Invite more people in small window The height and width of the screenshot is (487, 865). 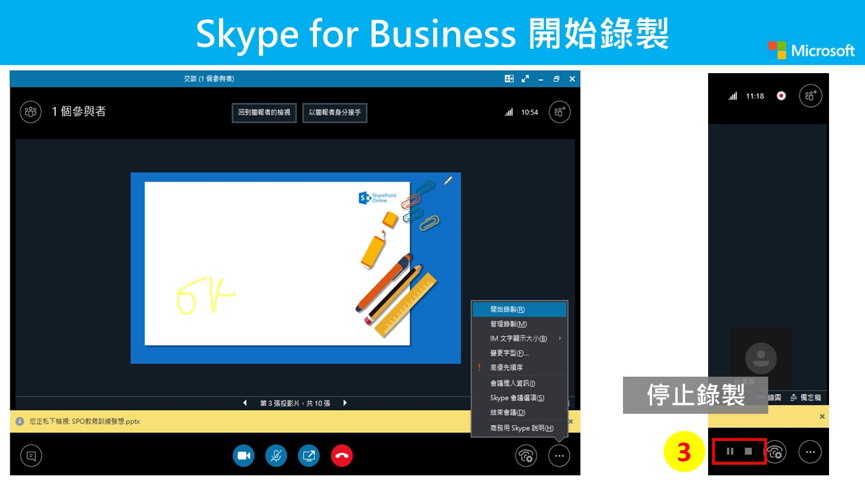[x=810, y=96]
